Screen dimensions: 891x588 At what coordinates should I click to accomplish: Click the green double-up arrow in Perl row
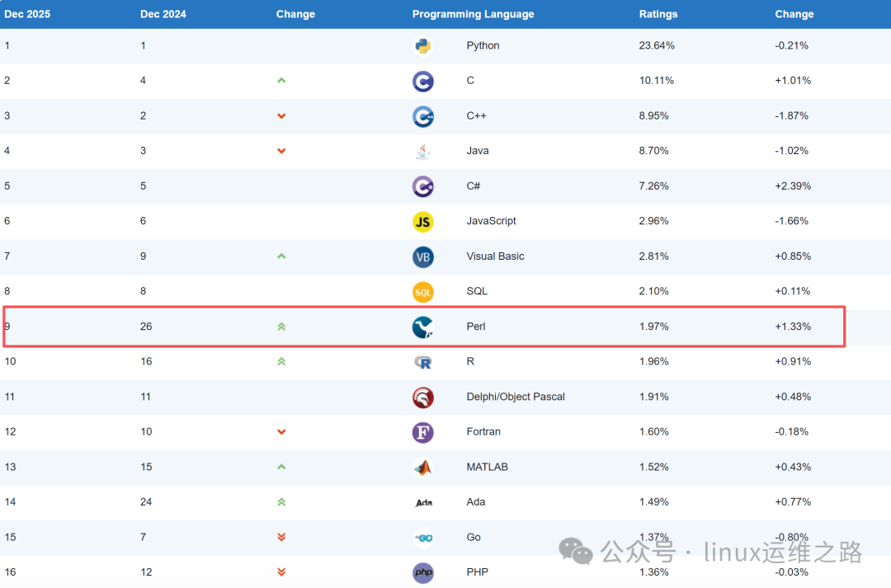pos(281,327)
